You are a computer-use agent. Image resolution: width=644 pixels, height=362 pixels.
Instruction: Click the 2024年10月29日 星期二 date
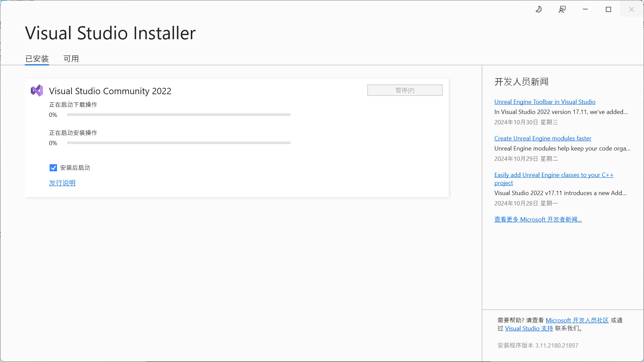[526, 159]
